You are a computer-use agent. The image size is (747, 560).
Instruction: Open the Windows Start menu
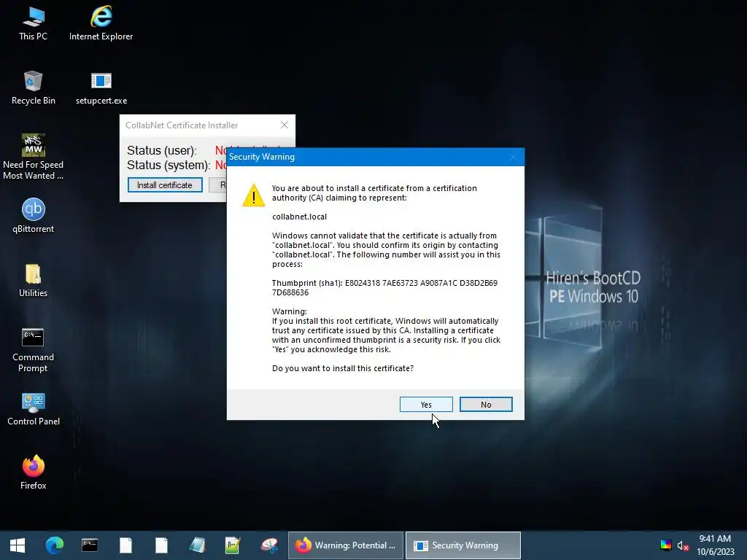(18, 545)
